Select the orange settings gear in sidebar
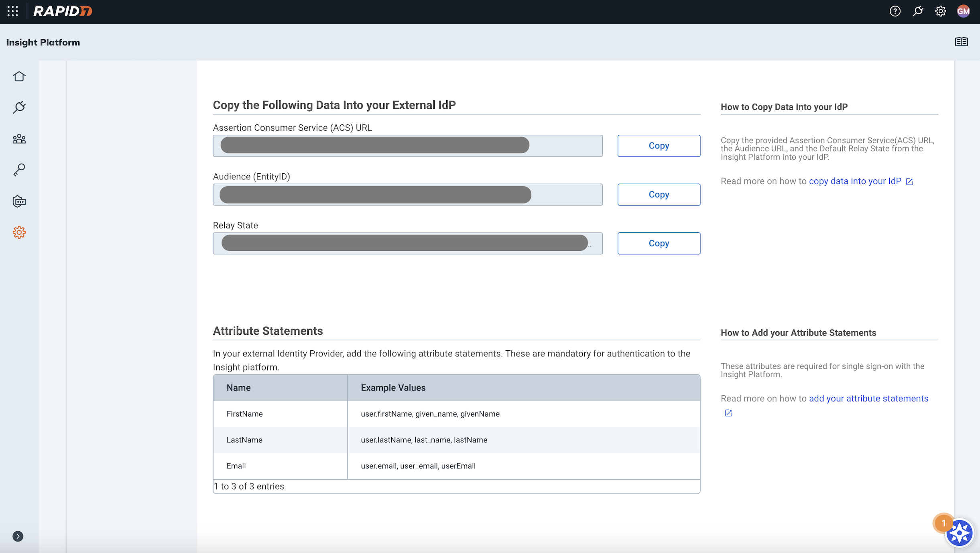 pos(19,232)
